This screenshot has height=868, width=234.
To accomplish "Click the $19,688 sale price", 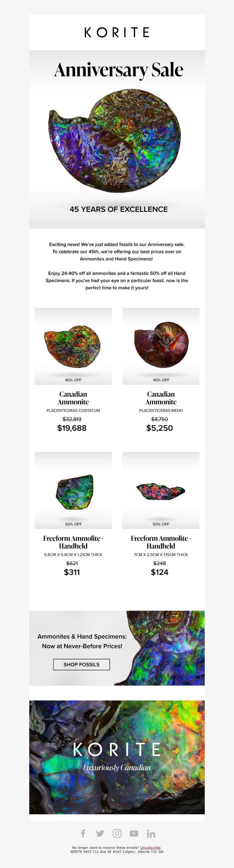I will (72, 428).
